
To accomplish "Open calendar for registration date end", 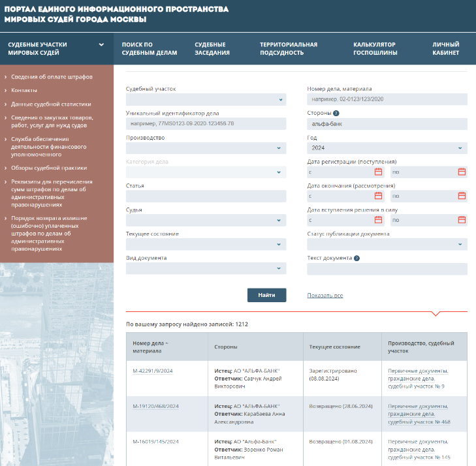I will click(x=462, y=172).
